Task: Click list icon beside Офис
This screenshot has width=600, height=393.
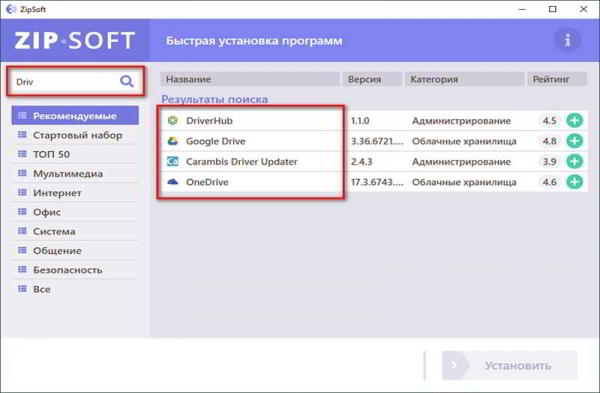Action: coord(22,212)
